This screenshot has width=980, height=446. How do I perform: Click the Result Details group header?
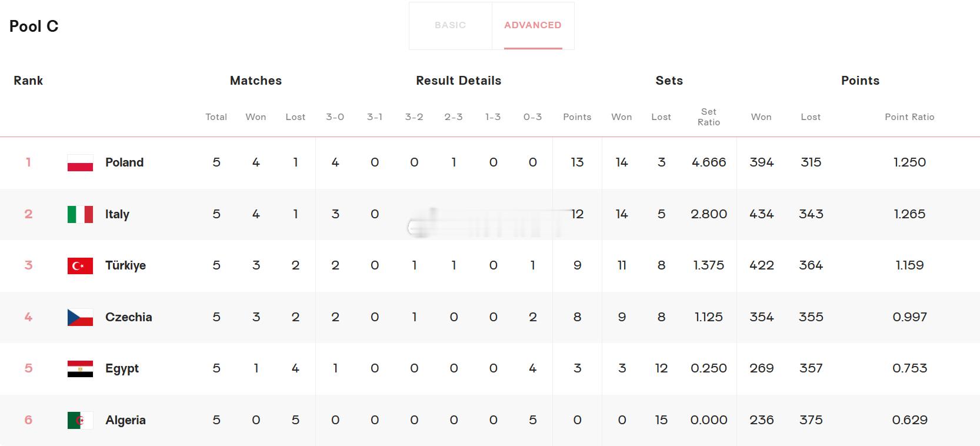click(459, 81)
